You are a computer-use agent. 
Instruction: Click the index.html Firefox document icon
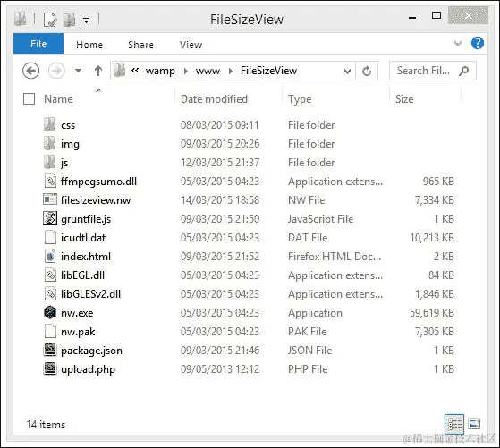(50, 256)
